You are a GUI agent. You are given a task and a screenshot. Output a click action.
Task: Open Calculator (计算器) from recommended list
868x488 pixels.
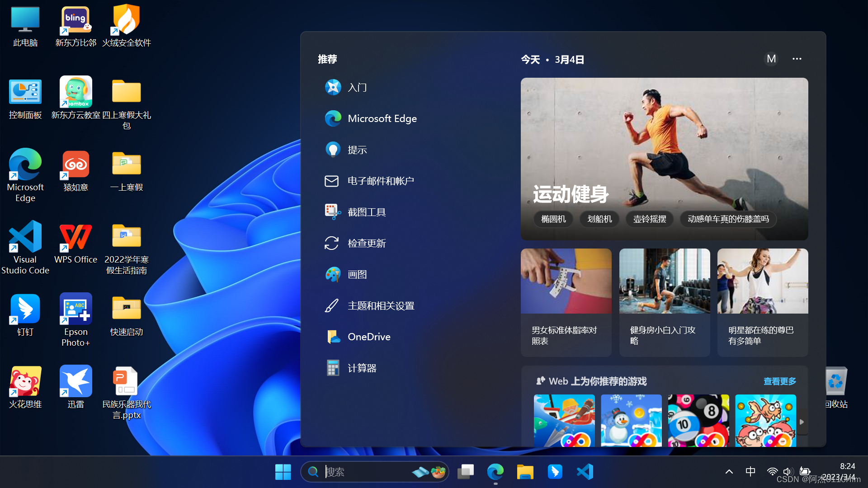point(361,368)
